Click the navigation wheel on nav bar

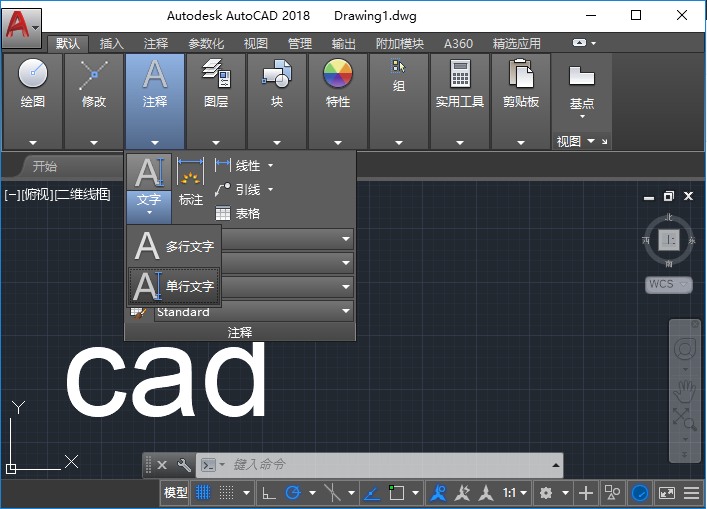(x=684, y=349)
